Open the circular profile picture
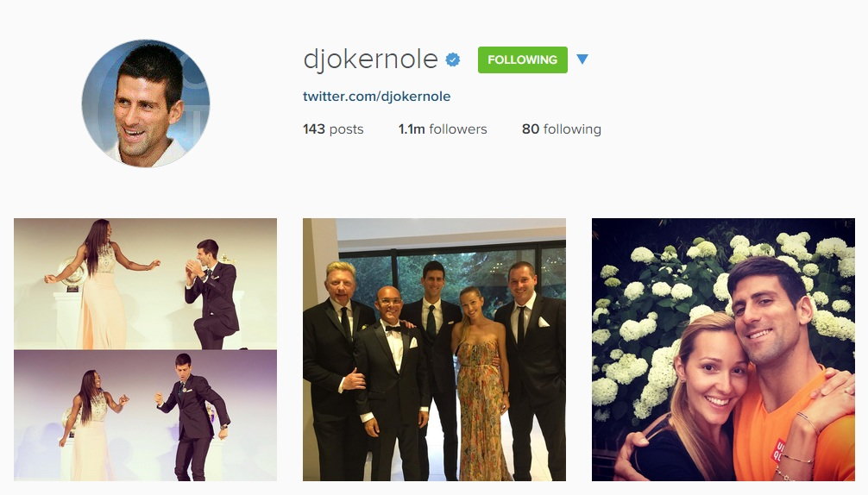The image size is (868, 495). click(146, 103)
